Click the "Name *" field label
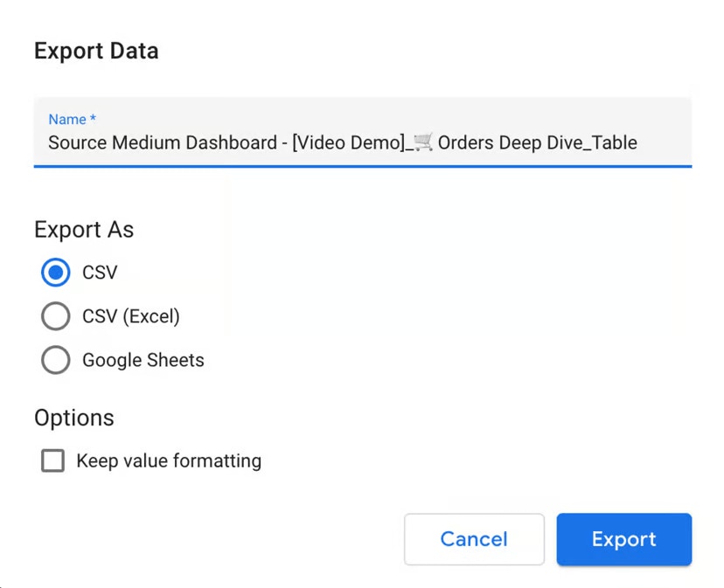This screenshot has height=588, width=724. click(72, 120)
